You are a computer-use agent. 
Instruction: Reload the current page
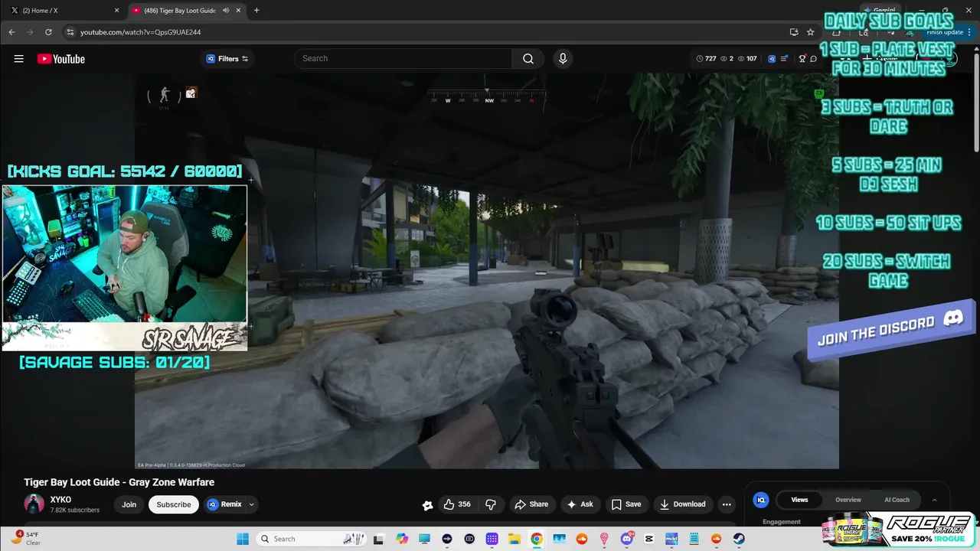tap(48, 32)
